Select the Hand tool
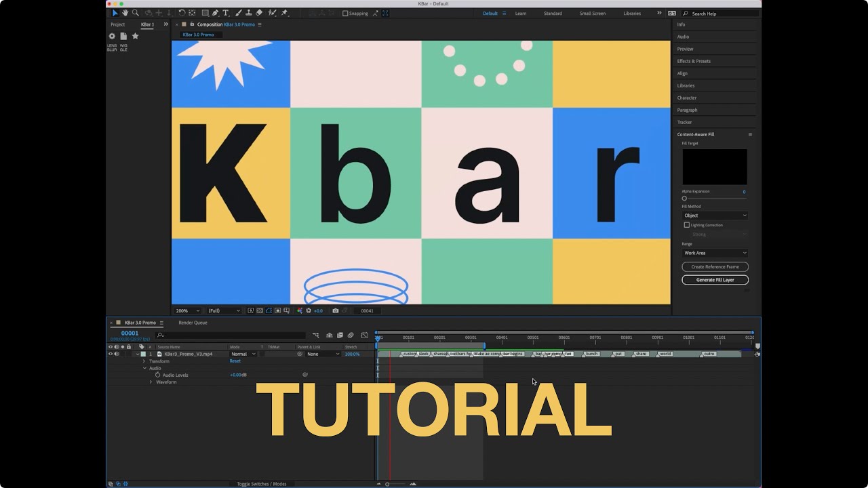This screenshot has height=488, width=868. [x=125, y=13]
